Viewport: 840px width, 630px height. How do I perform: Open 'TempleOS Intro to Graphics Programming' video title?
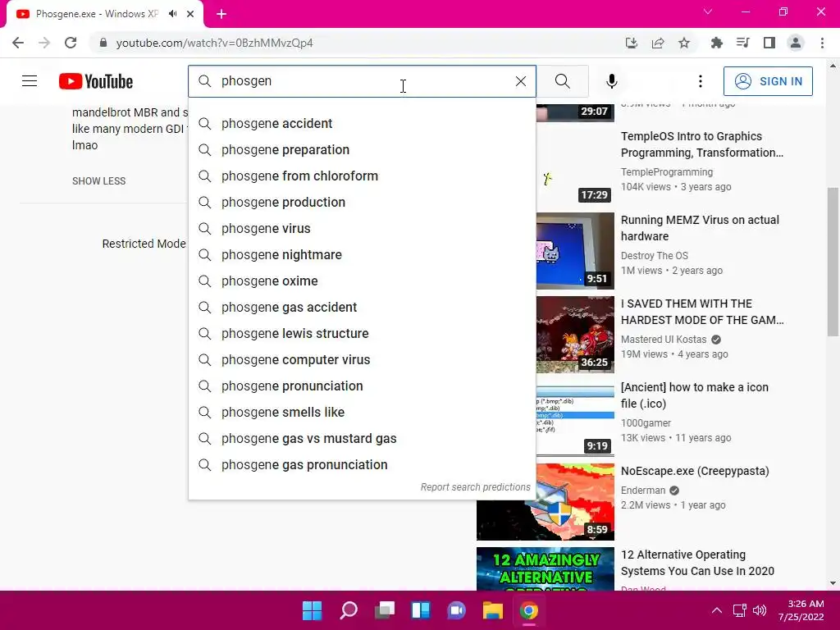[x=702, y=144]
